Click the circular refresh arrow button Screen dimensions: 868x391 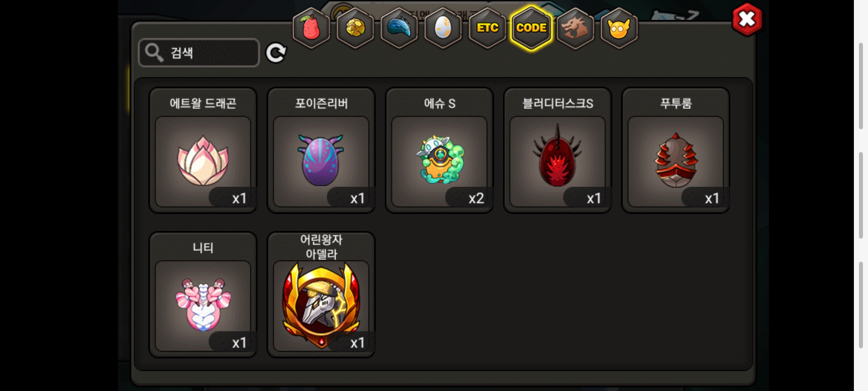tap(276, 53)
